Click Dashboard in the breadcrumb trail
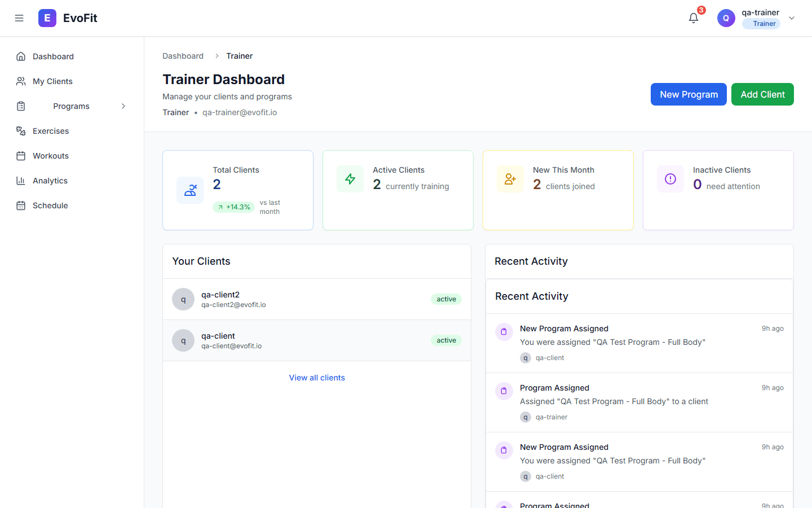Image resolution: width=812 pixels, height=508 pixels. tap(183, 56)
